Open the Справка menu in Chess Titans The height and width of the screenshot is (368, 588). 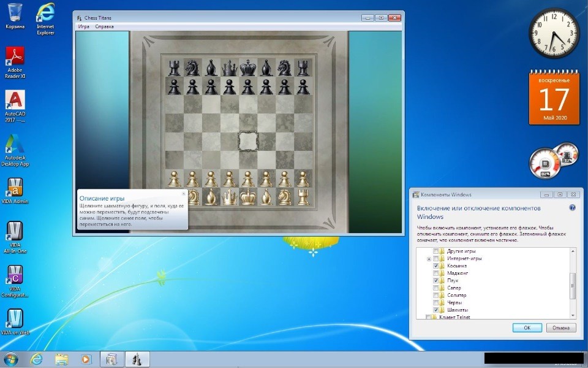(x=104, y=26)
